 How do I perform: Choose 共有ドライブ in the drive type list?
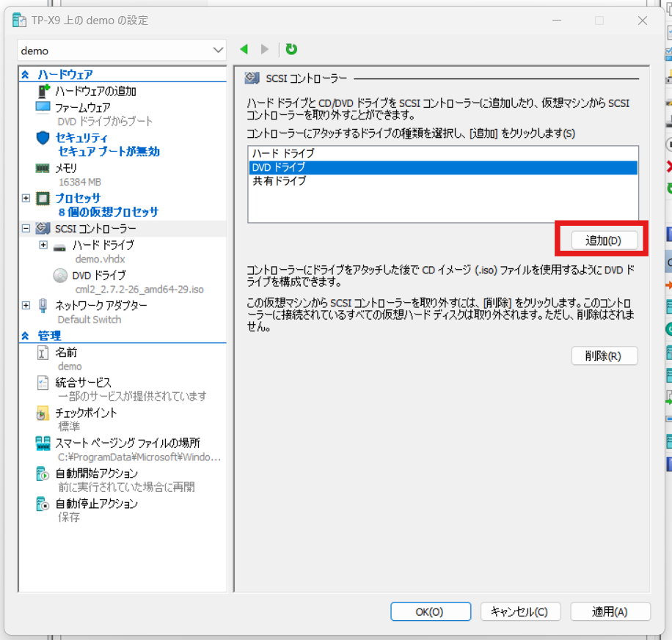pyautogui.click(x=443, y=181)
